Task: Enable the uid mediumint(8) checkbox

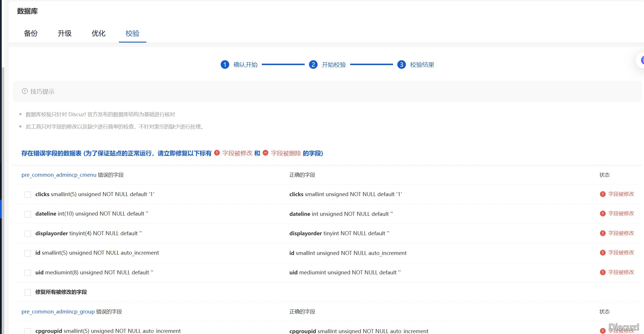Action: pyautogui.click(x=28, y=273)
